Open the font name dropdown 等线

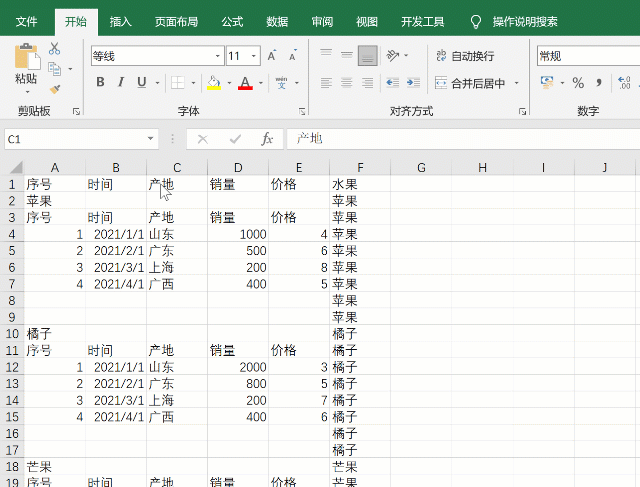218,56
